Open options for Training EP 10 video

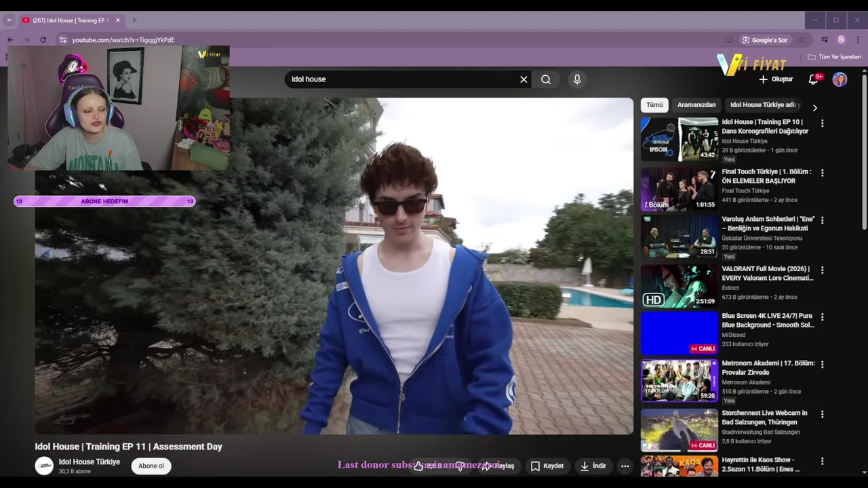823,123
